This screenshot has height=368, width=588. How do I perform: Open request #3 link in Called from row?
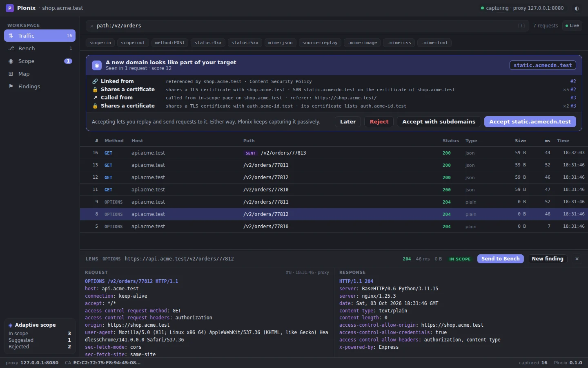[573, 98]
